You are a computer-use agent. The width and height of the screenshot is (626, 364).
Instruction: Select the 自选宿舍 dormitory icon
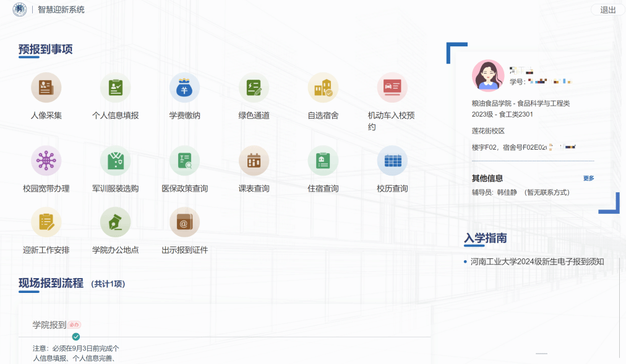point(324,88)
